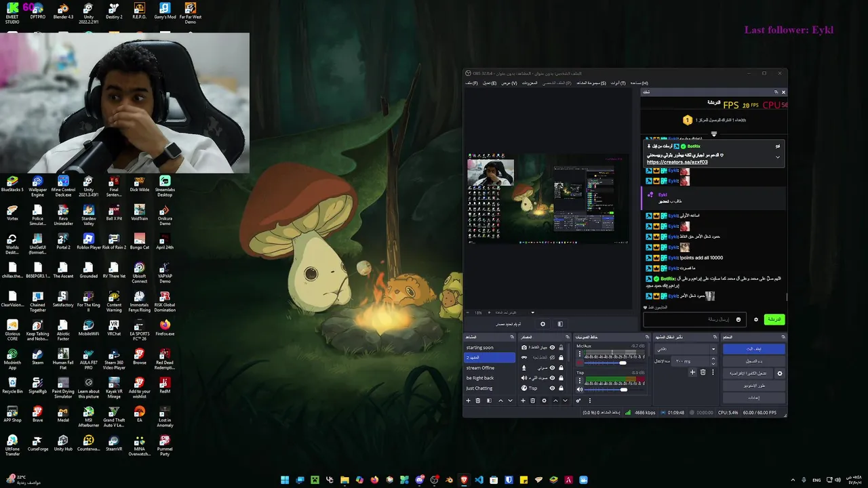
Task: Open Steam desktop shortcut
Action: 37,356
